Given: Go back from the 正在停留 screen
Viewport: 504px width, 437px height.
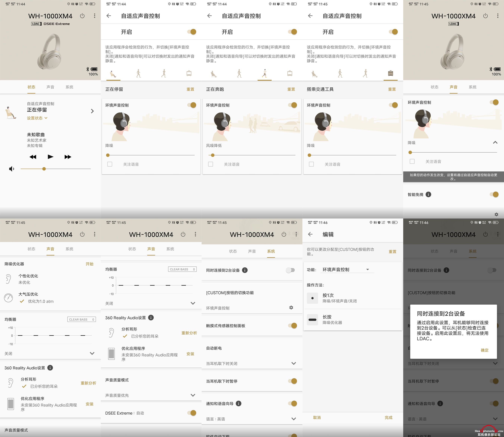Looking at the screenshot, I should coord(109,16).
